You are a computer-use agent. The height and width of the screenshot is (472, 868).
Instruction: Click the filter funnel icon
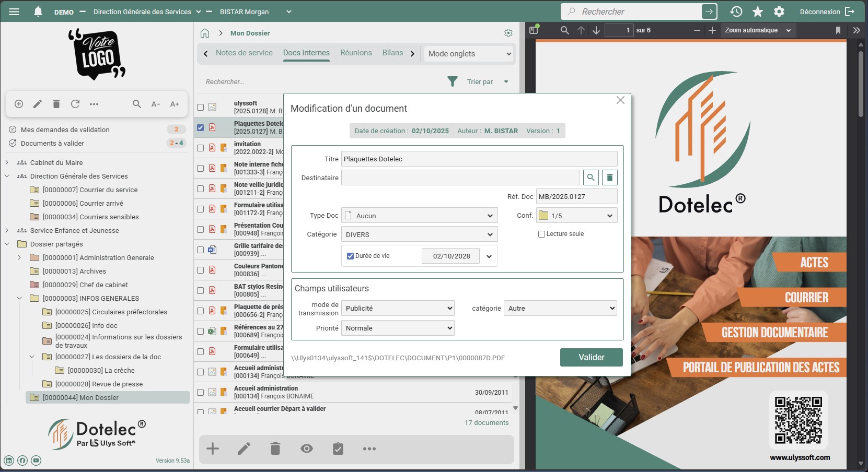tap(453, 81)
